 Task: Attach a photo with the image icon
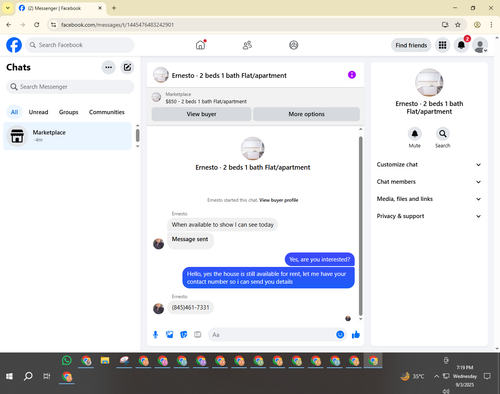(x=170, y=334)
